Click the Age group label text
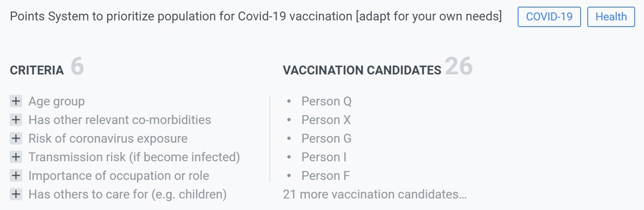644x210 pixels. 56,101
